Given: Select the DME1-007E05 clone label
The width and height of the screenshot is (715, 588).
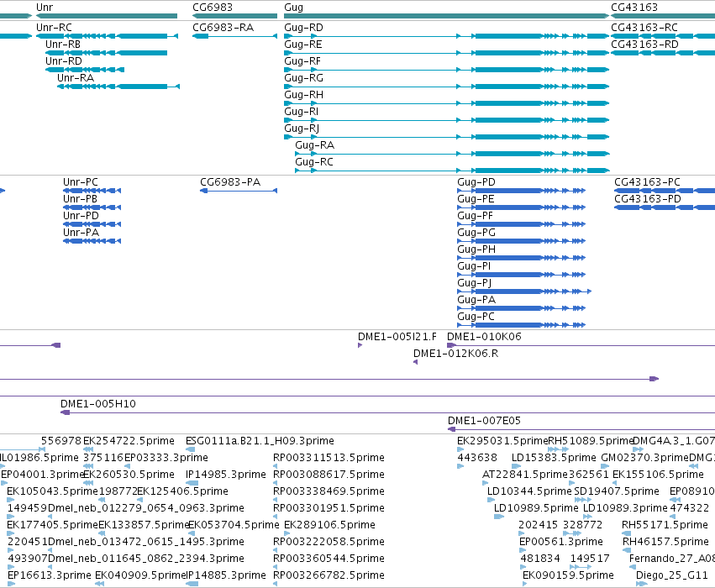Looking at the screenshot, I should coord(484,420).
